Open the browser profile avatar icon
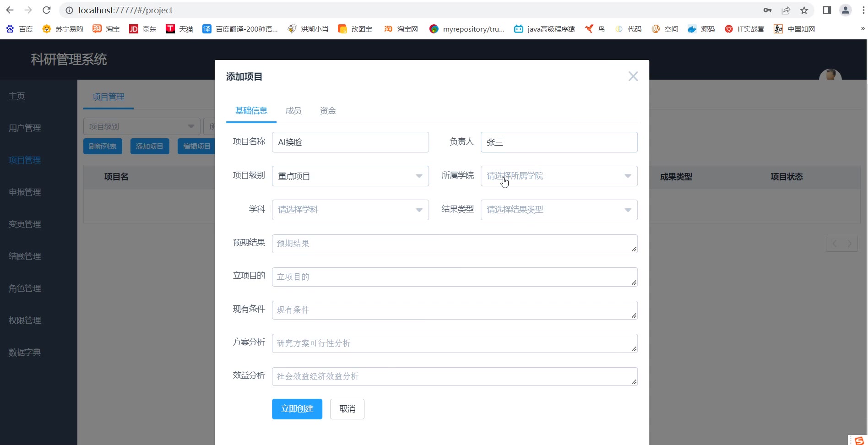This screenshot has width=868, height=445. [845, 10]
